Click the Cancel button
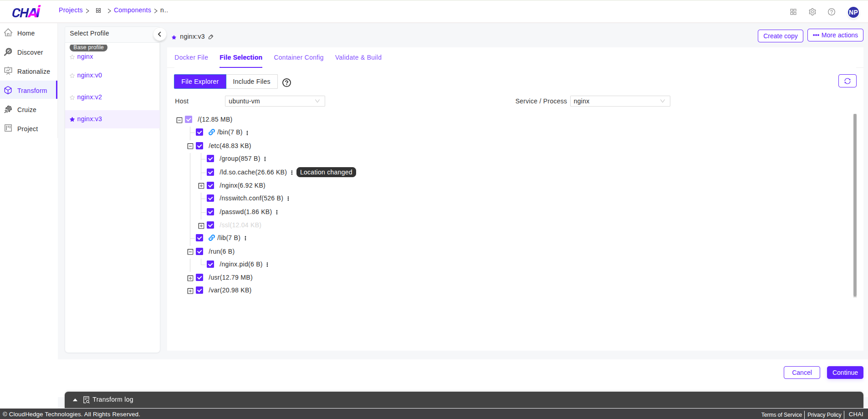This screenshot has width=868, height=419. [802, 373]
